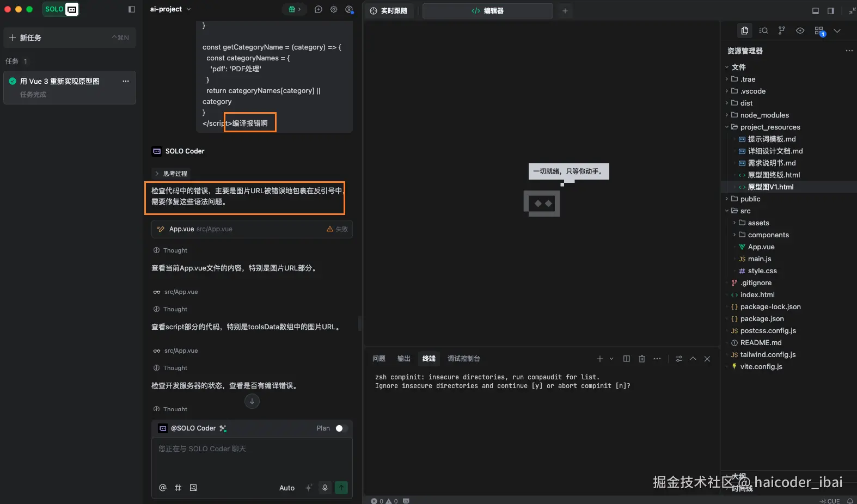Open the App.vue failed edit card
This screenshot has height=504, width=857.
click(252, 229)
